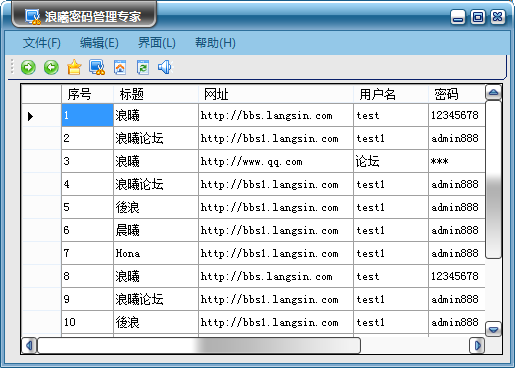Select the test1 username in row 9

391,299
